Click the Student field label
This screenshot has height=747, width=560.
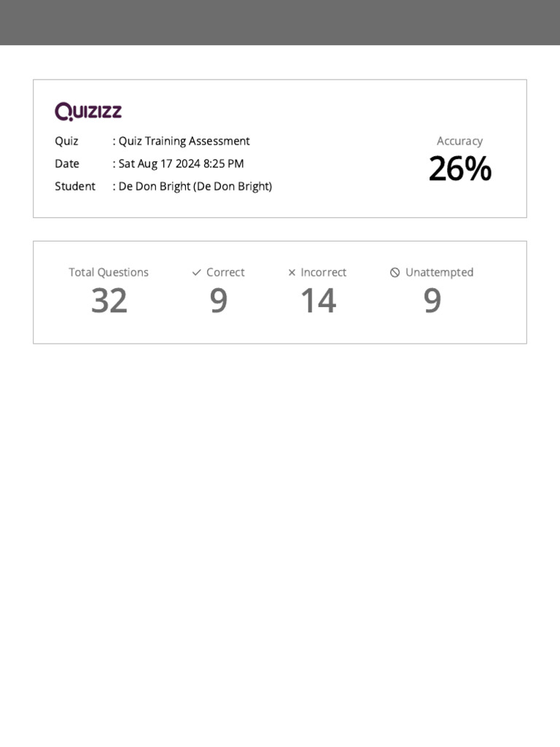[x=74, y=186]
